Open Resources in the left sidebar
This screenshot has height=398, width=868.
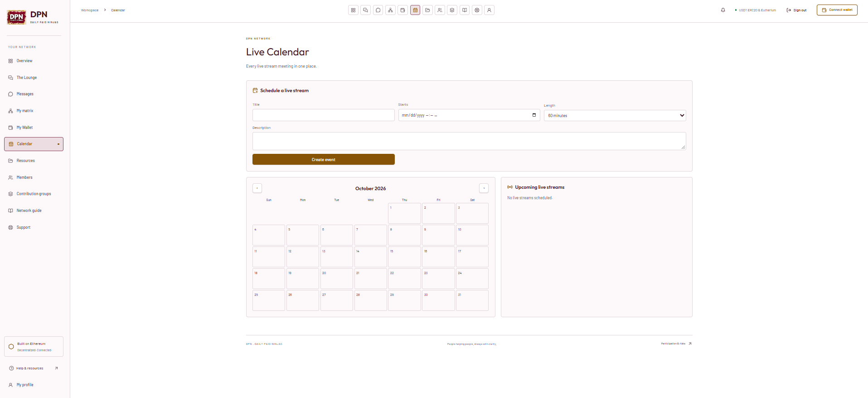[34, 161]
